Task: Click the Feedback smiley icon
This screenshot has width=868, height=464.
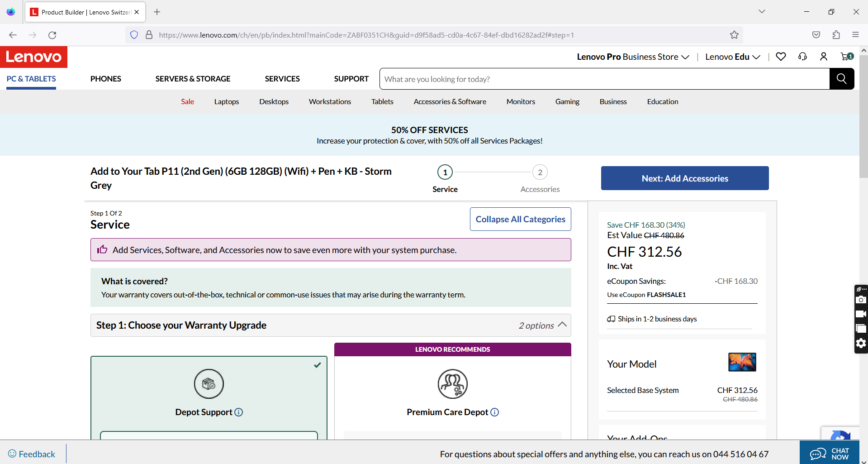Action: [13, 454]
